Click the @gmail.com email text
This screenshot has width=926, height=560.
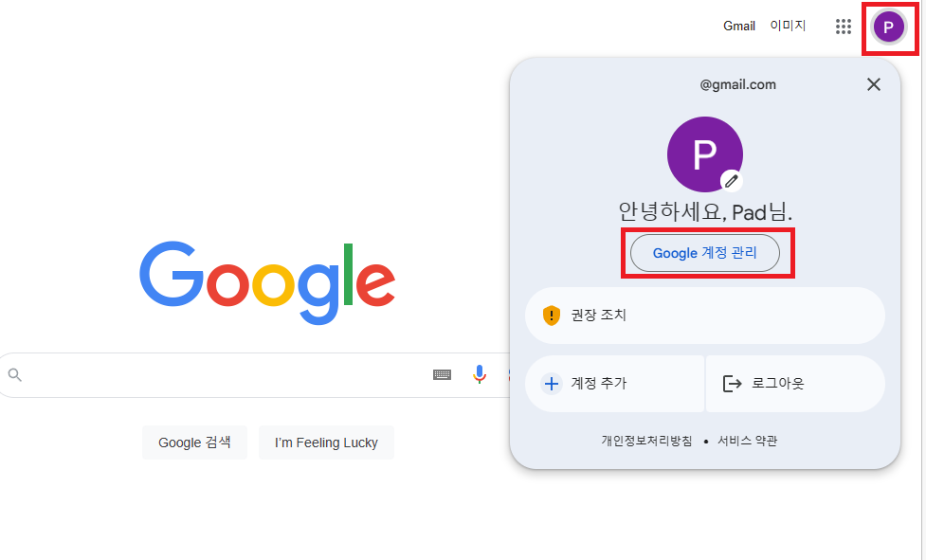(737, 84)
